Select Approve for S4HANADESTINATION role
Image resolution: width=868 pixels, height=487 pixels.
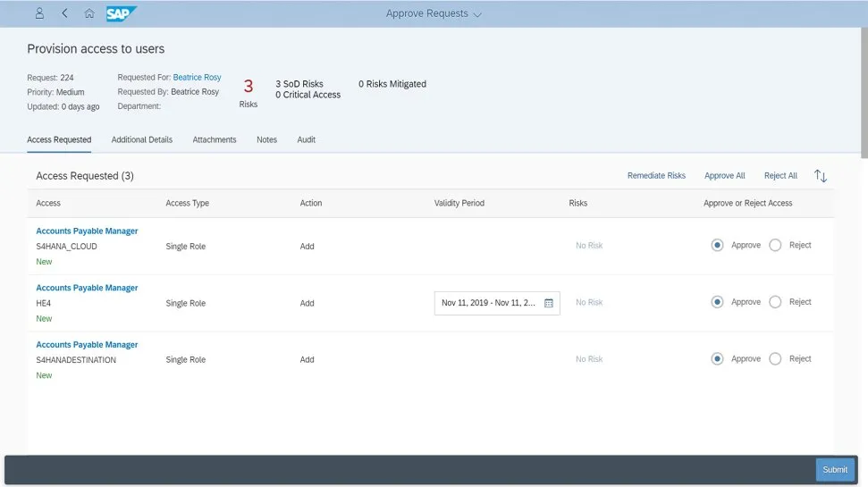point(717,359)
